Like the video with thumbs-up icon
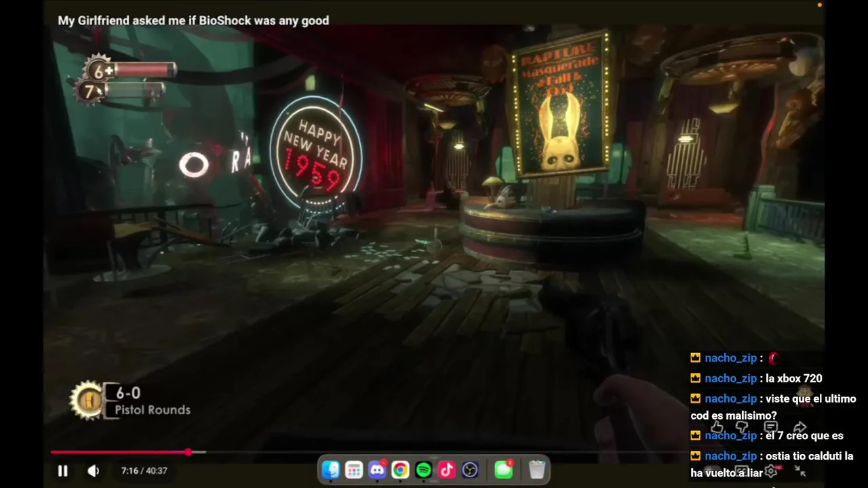This screenshot has height=488, width=868. coord(717,427)
